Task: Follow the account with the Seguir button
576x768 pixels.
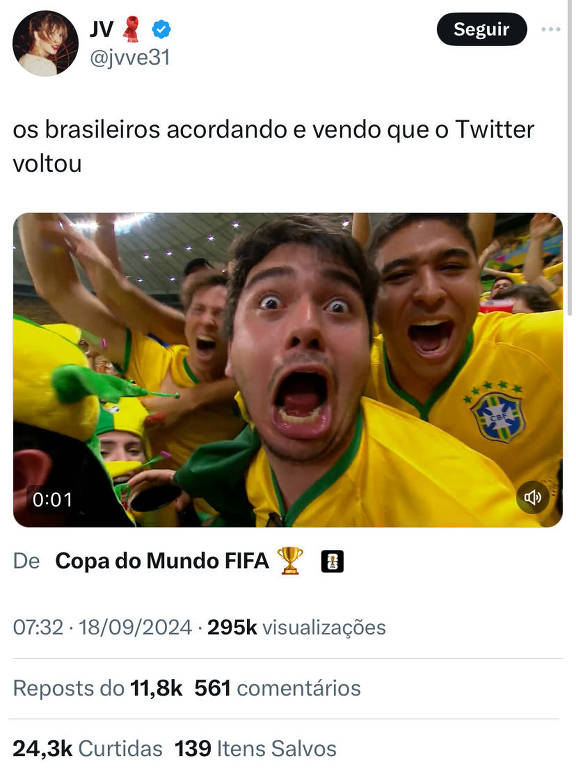Action: pyautogui.click(x=481, y=29)
